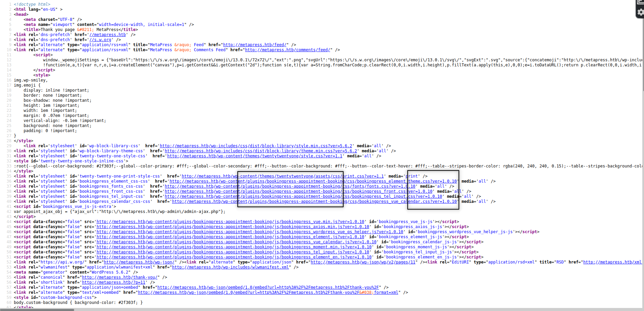The image size is (644, 311).
Task: Open the bookingpress_axios.min.js script link
Action: pyautogui.click(x=233, y=227)
